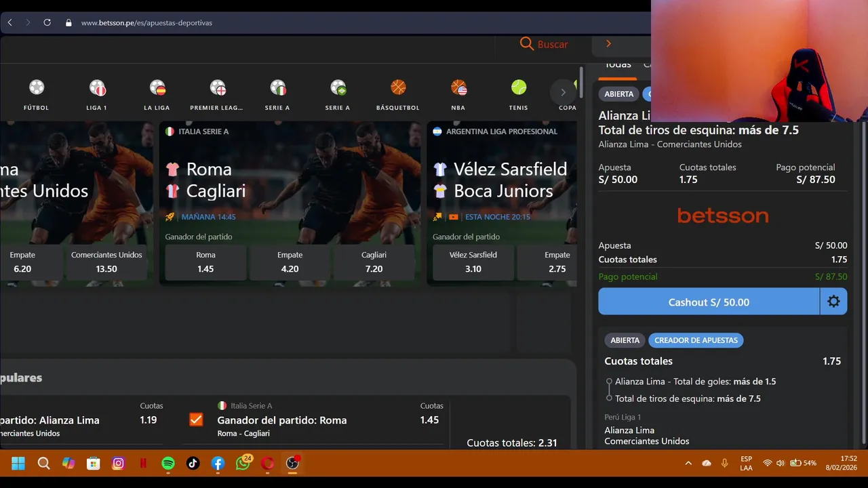Open Spotify from the taskbar

coord(168,464)
